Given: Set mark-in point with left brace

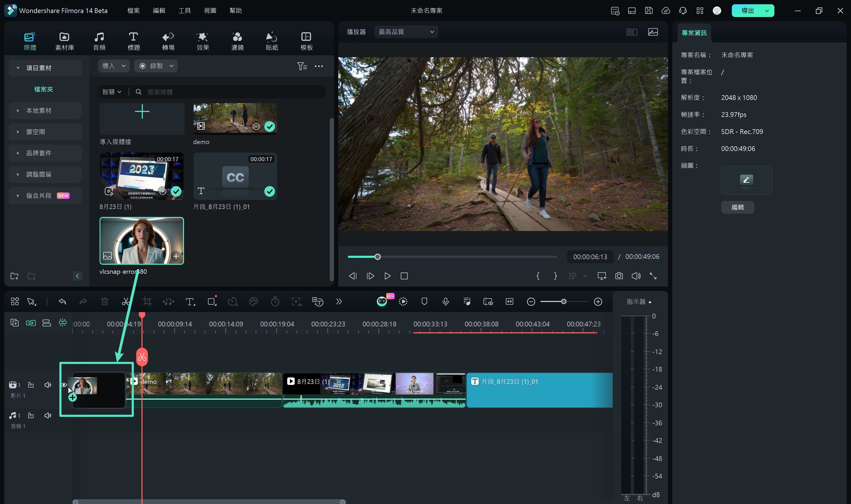Looking at the screenshot, I should [538, 276].
